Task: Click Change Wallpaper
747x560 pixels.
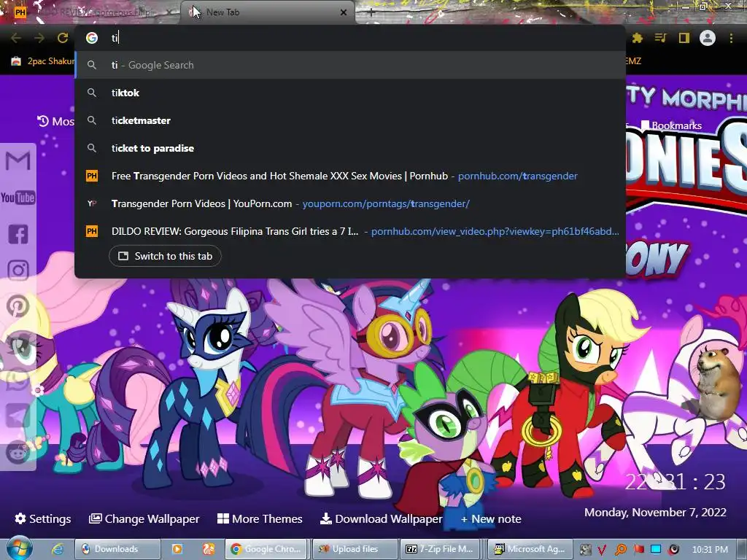Action: pyautogui.click(x=144, y=518)
